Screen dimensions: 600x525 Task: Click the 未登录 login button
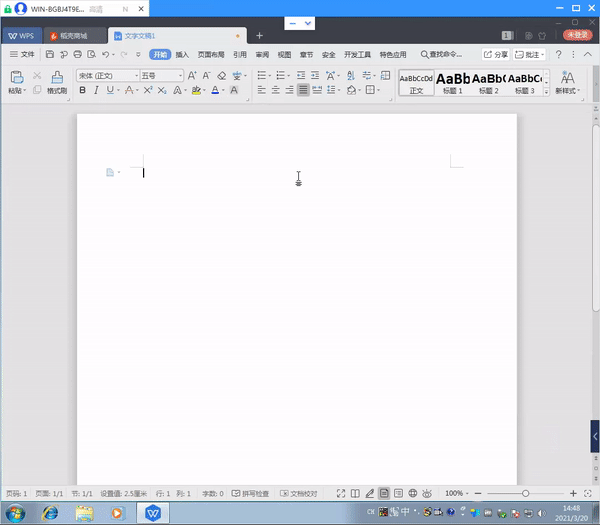pos(577,35)
